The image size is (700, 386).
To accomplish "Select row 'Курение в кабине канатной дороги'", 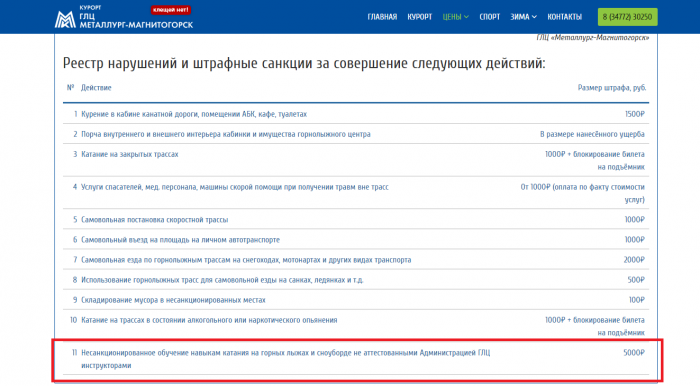I will [356, 114].
